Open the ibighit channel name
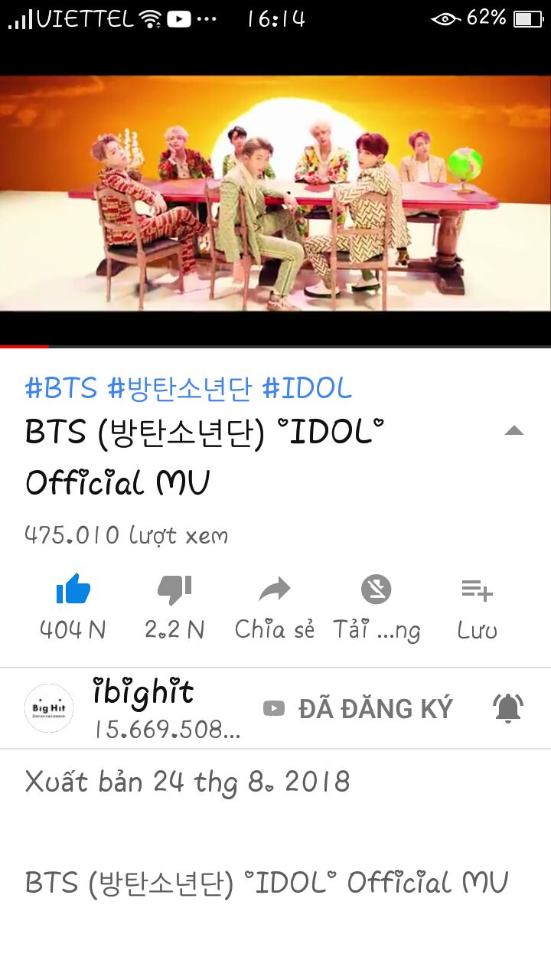This screenshot has width=551, height=980. point(143,692)
